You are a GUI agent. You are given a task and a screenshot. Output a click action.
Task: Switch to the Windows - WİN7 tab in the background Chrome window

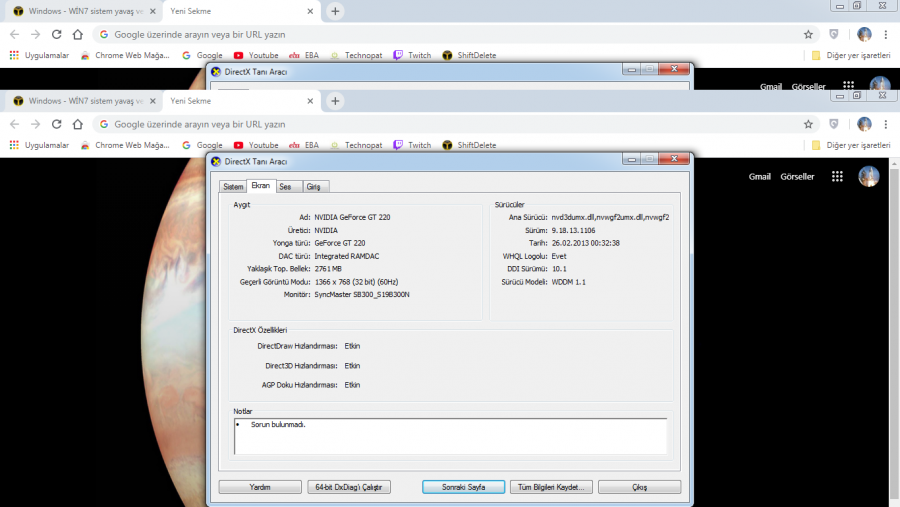point(85,11)
